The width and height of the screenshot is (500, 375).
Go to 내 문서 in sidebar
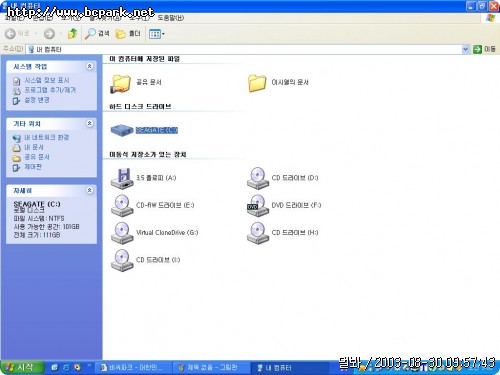click(x=34, y=147)
